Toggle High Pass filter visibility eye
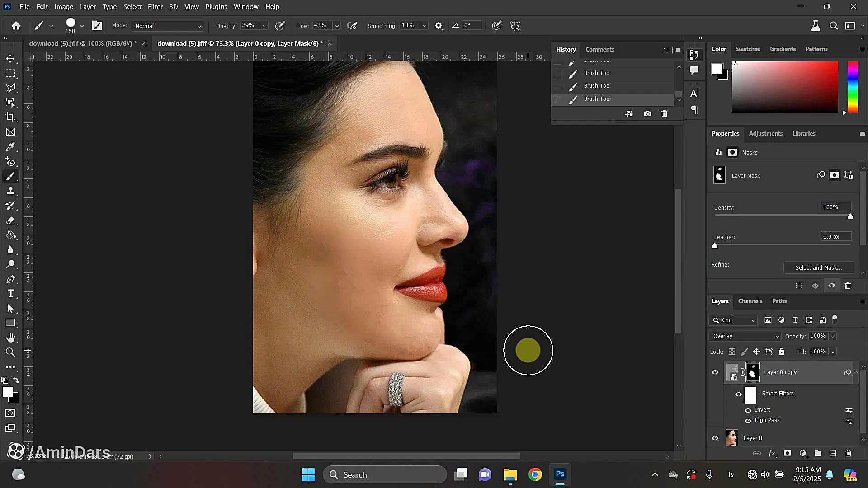The height and width of the screenshot is (488, 868). click(748, 421)
